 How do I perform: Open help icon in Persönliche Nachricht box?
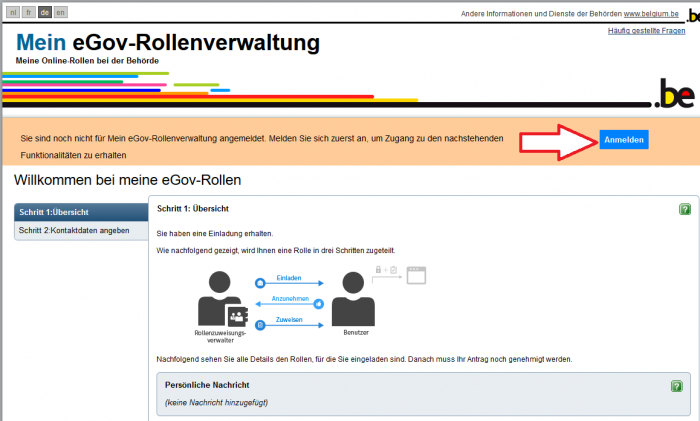pos(677,386)
